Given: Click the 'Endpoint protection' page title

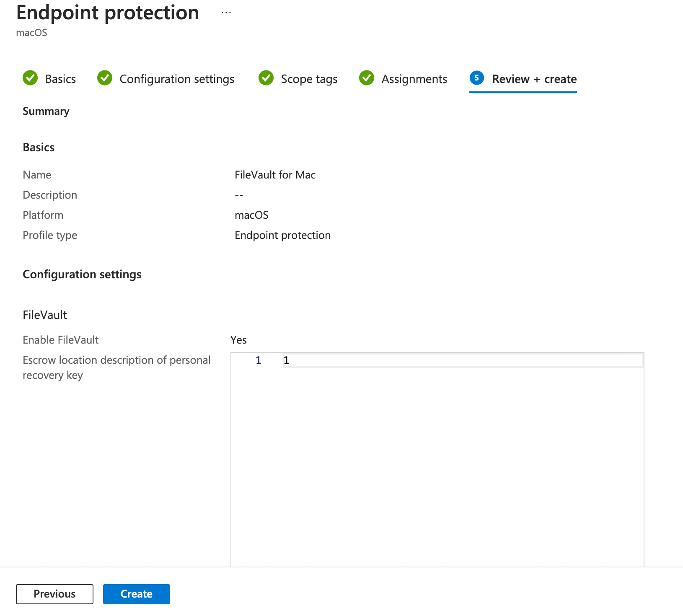Looking at the screenshot, I should [108, 13].
